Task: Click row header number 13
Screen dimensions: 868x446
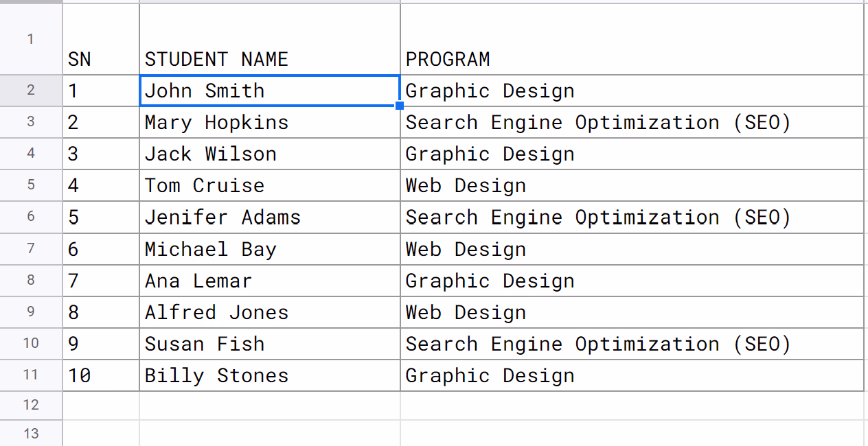Action: click(x=31, y=434)
